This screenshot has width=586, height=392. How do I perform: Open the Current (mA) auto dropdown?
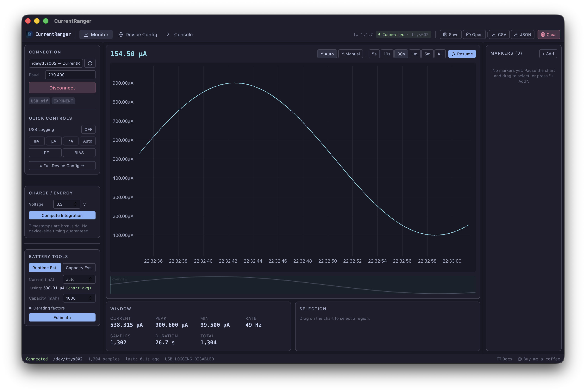(x=79, y=279)
